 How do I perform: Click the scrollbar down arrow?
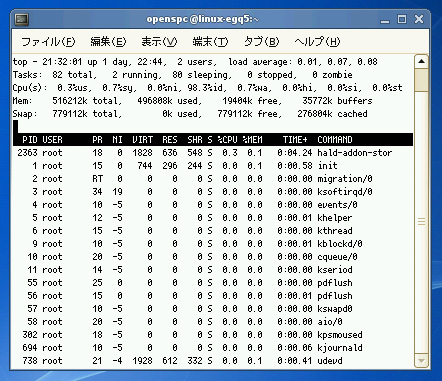point(421,361)
